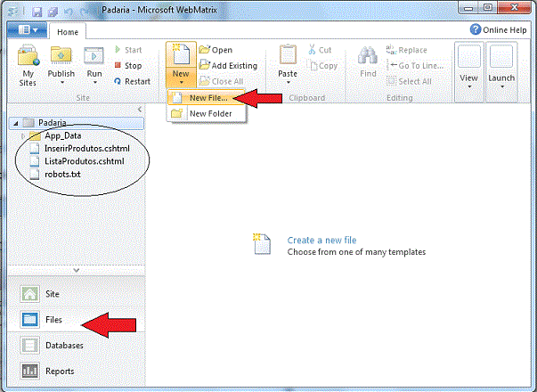This screenshot has width=537, height=392.
Task: Expand the App_Data folder
Action: coord(23,136)
